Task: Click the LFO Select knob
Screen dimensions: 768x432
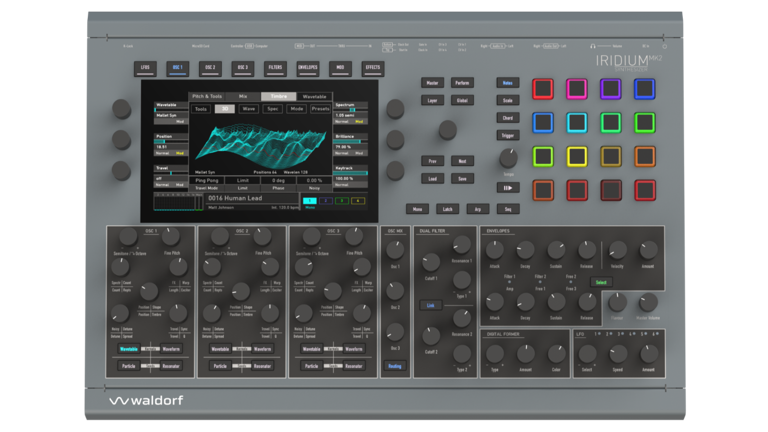Action: 587,354
